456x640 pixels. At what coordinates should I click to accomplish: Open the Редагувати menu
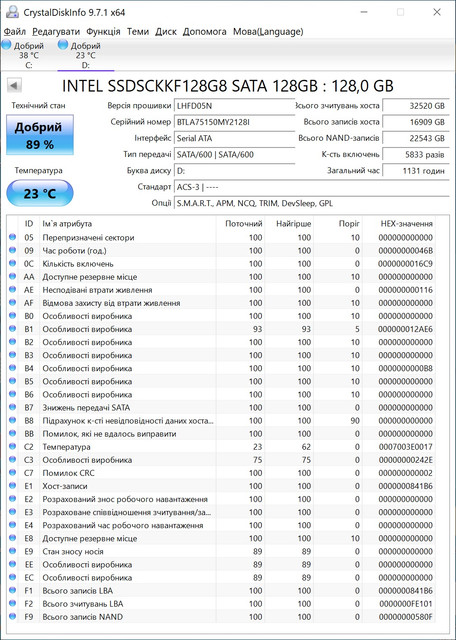point(56,31)
